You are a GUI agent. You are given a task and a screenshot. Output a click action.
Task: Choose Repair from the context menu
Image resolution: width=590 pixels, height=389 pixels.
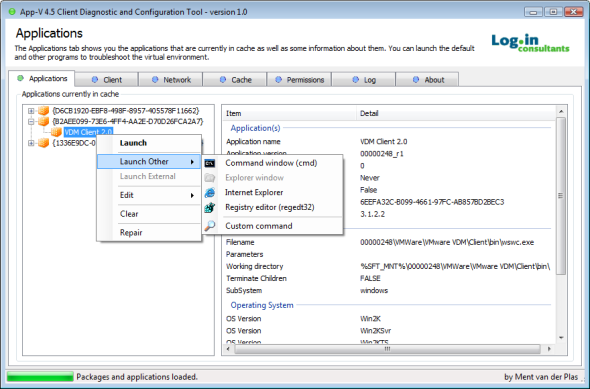[x=149, y=232]
